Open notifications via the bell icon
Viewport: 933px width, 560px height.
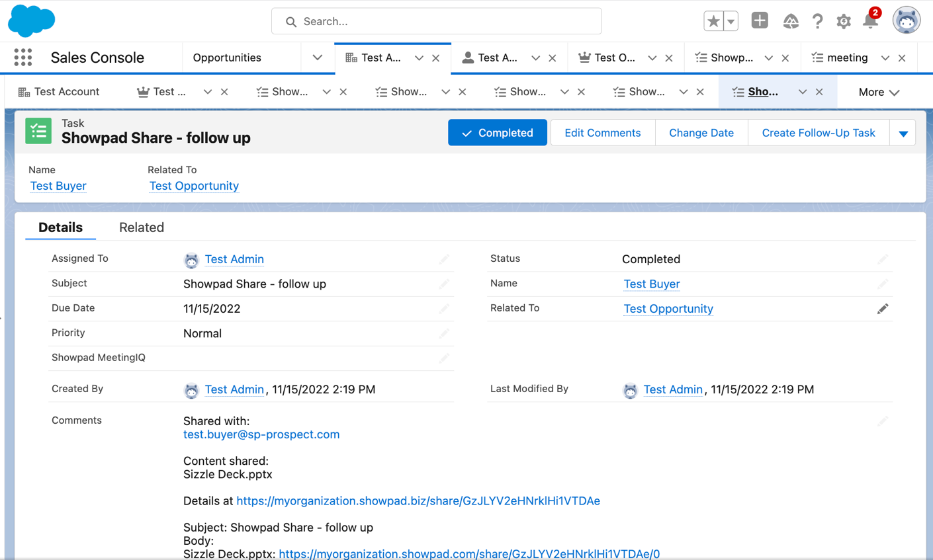pyautogui.click(x=870, y=22)
